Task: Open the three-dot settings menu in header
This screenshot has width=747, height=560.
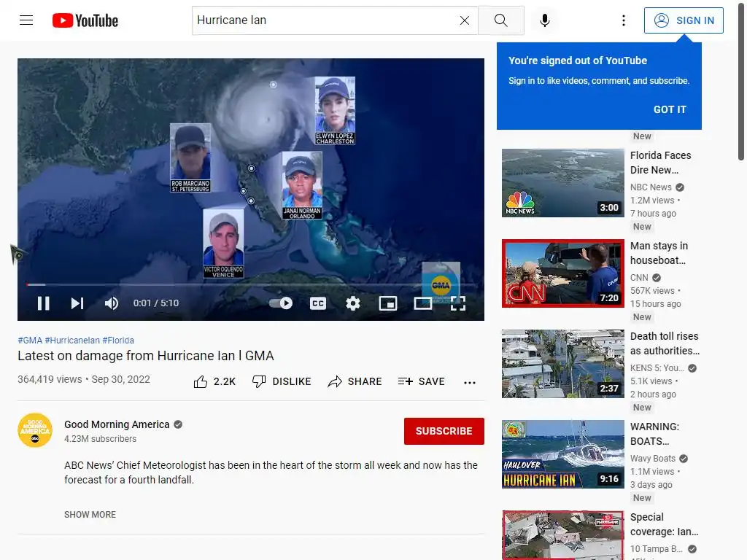Action: click(623, 20)
